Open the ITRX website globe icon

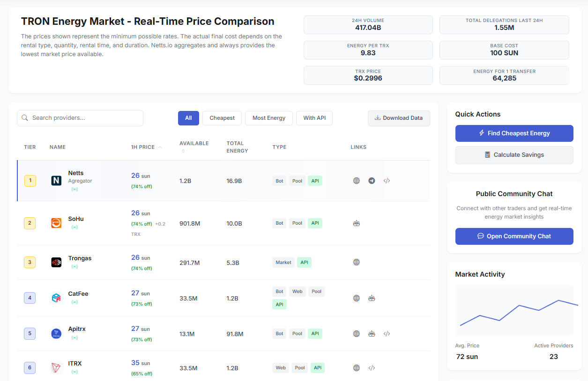[357, 368]
